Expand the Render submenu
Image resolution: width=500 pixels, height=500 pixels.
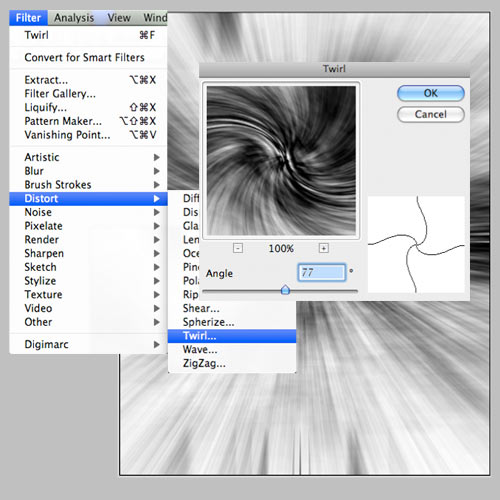tap(88, 239)
